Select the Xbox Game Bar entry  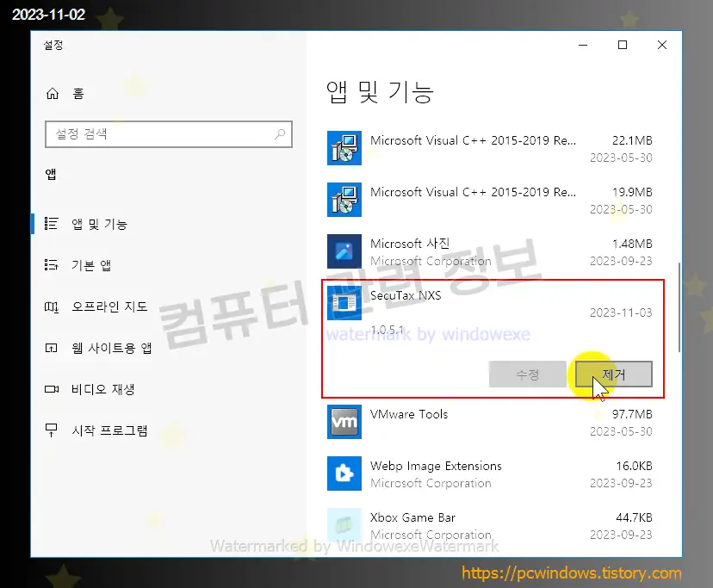(490, 525)
